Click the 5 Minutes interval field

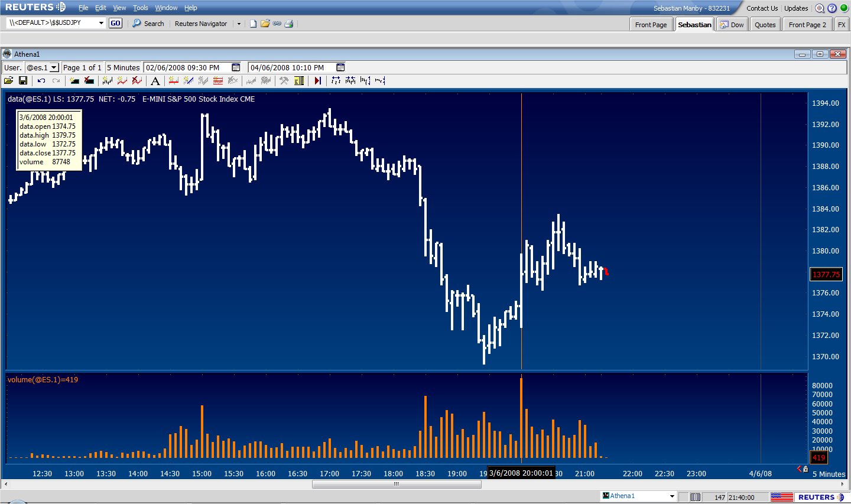coord(123,67)
